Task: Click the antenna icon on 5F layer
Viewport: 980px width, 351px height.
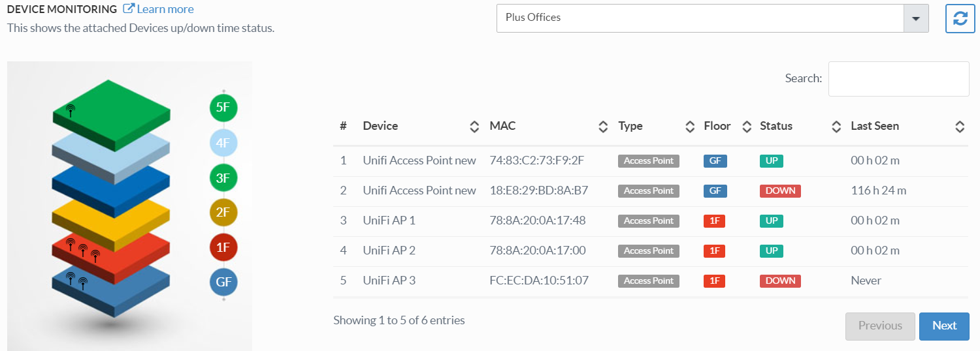Action: click(x=71, y=110)
